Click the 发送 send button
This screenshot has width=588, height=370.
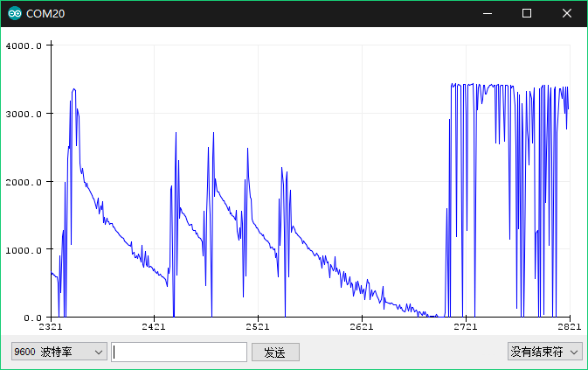point(275,352)
